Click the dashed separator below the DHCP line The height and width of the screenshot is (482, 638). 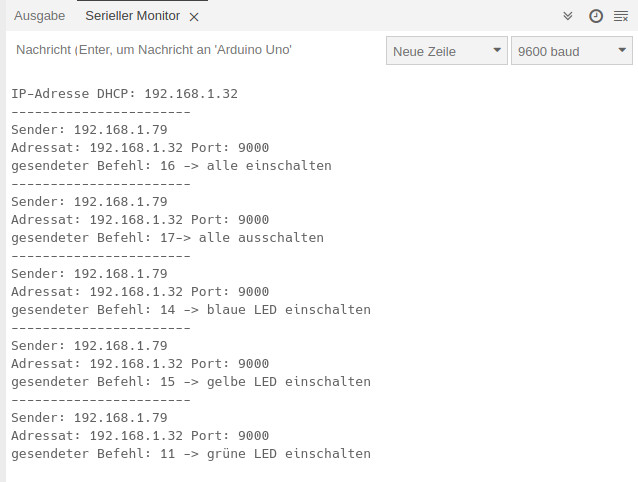point(101,112)
